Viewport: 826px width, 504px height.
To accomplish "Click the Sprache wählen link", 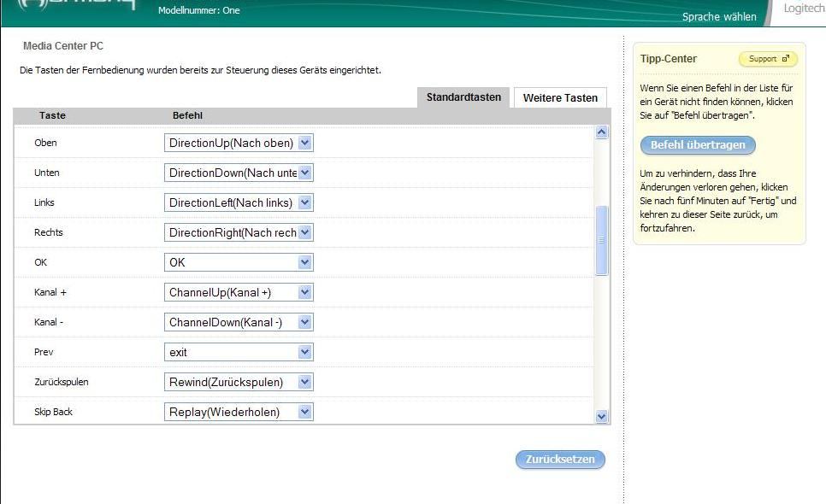I will 719,17.
